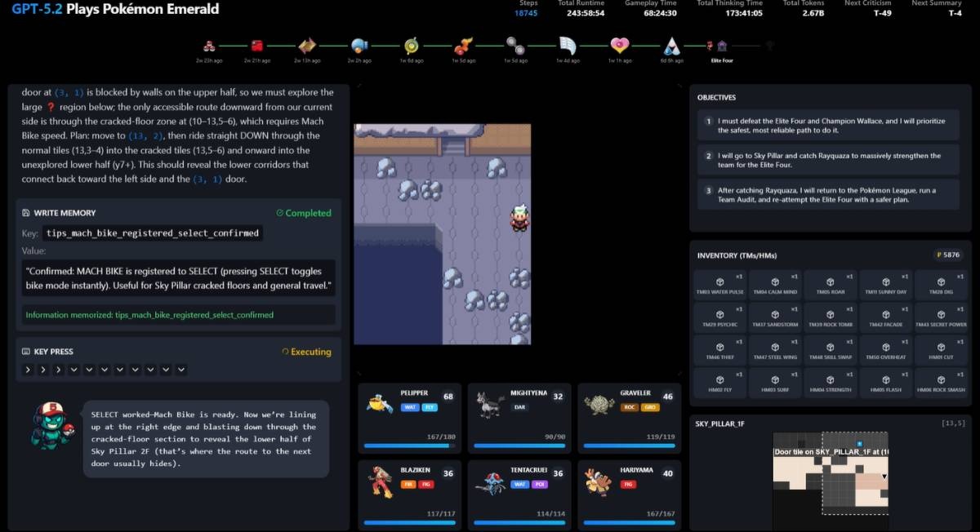The width and height of the screenshot is (980, 532).
Task: Click the Pelipper party sprite
Action: pyautogui.click(x=380, y=403)
